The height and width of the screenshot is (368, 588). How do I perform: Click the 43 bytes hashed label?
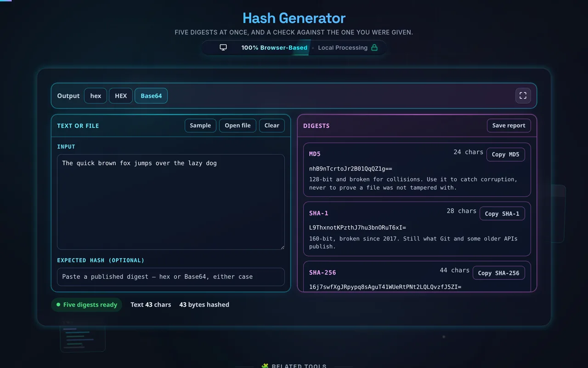click(x=204, y=305)
